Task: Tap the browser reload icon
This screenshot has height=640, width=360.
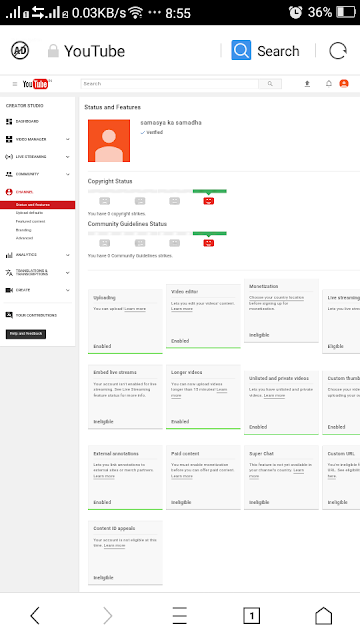Action: click(338, 51)
